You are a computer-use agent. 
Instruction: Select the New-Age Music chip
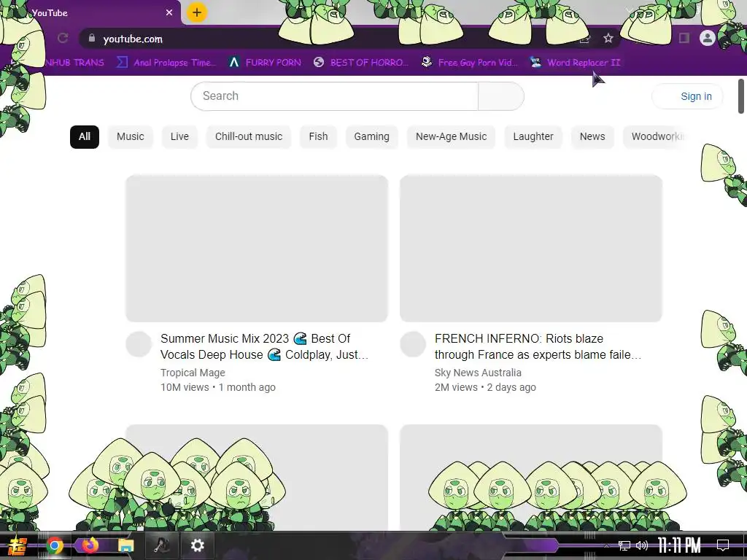[x=451, y=136]
